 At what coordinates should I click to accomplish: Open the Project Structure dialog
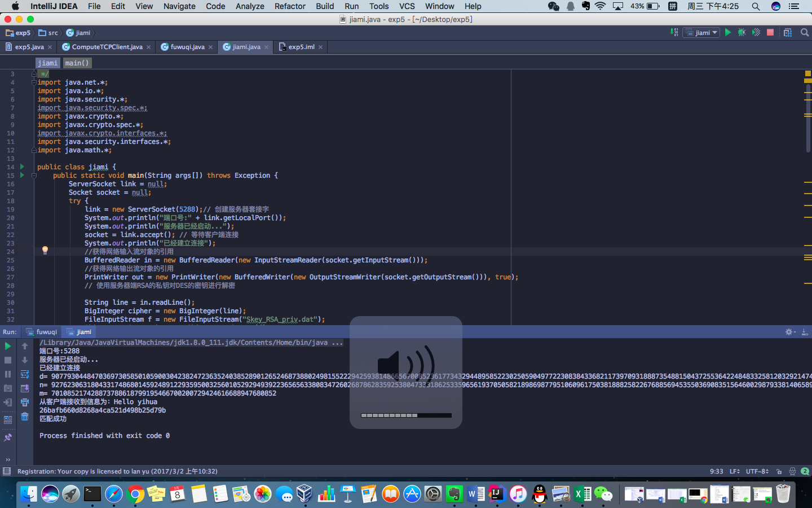click(788, 32)
